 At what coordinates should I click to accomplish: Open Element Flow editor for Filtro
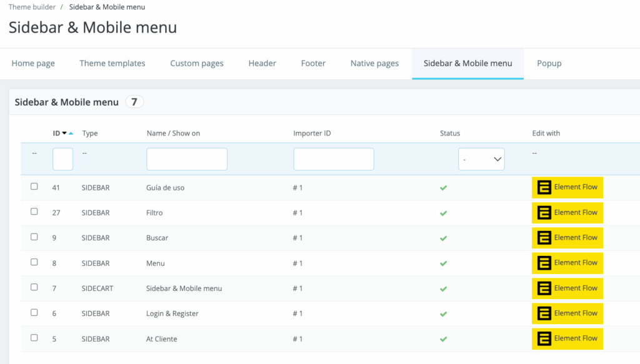coord(567,213)
